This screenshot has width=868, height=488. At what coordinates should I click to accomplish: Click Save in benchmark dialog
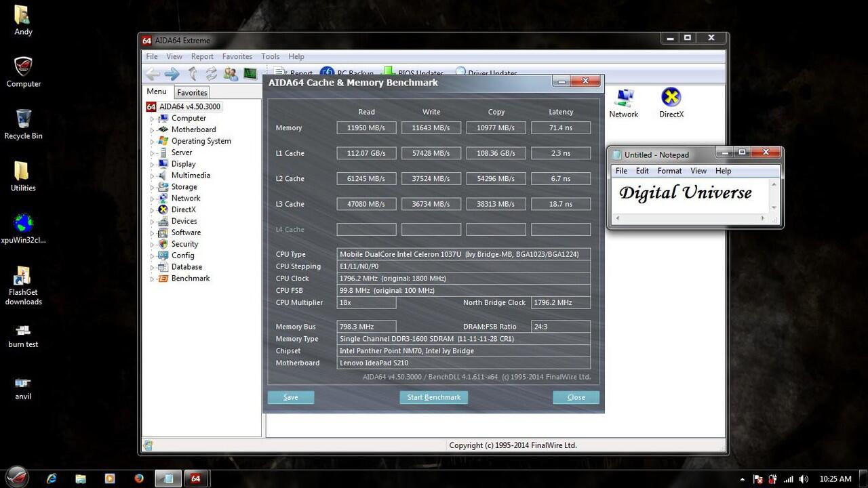click(291, 397)
